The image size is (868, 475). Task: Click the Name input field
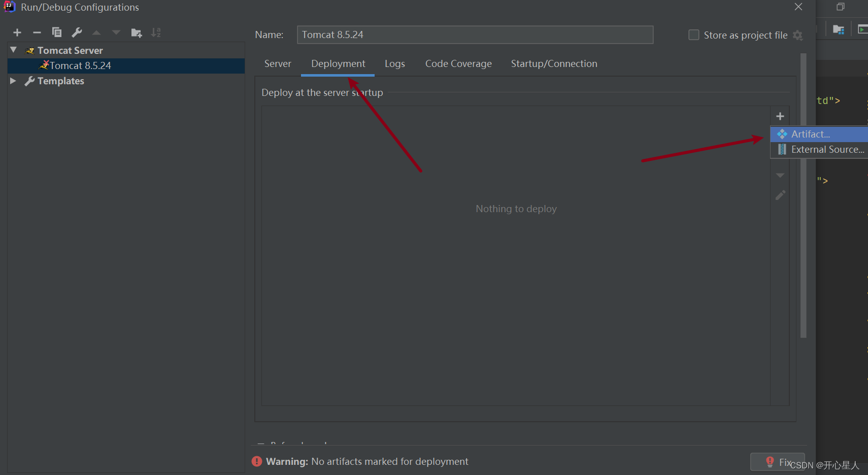(475, 35)
